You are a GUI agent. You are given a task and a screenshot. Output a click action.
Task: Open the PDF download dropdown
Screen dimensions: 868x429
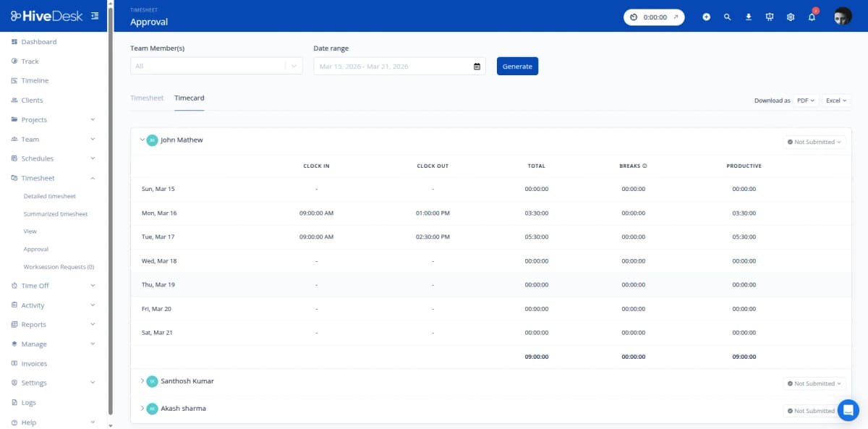tap(805, 101)
